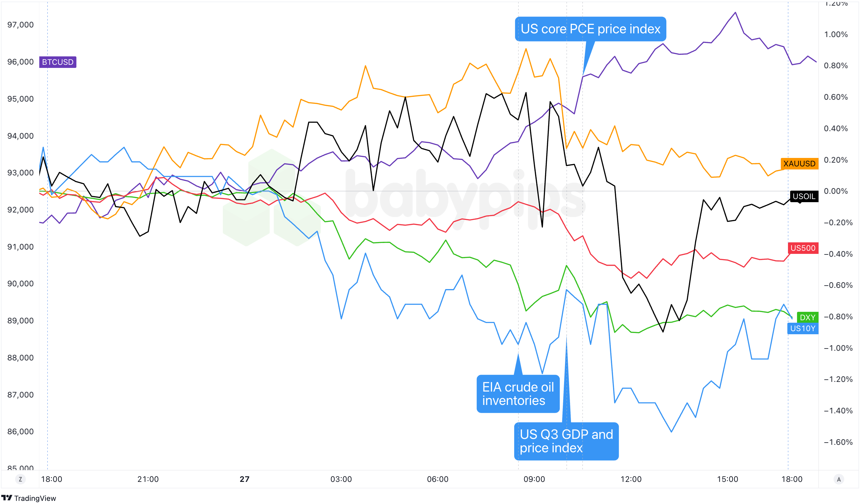Click the 0.00% percent scale label
The width and height of the screenshot is (860, 504).
(835, 191)
